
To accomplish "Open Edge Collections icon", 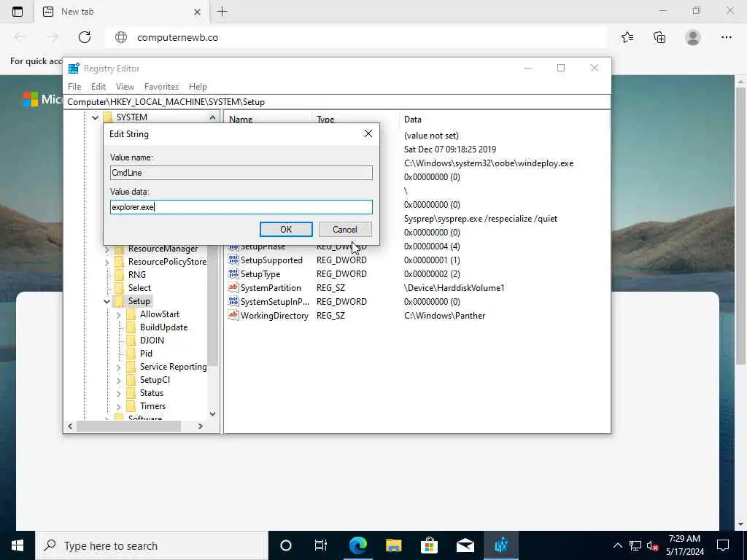I will pos(659,37).
